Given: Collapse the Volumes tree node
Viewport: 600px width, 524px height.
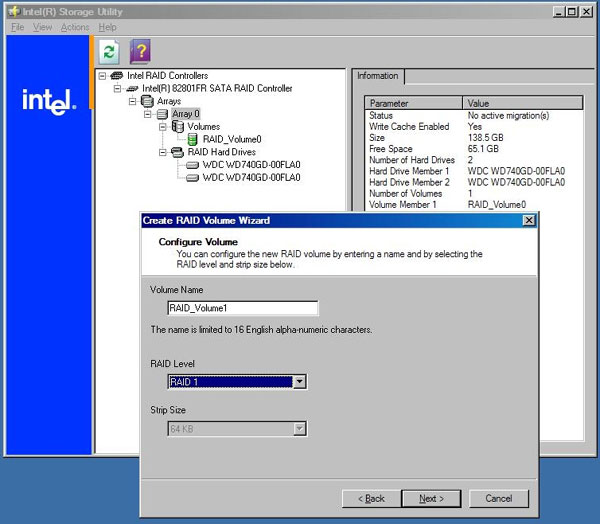Looking at the screenshot, I should (x=163, y=127).
